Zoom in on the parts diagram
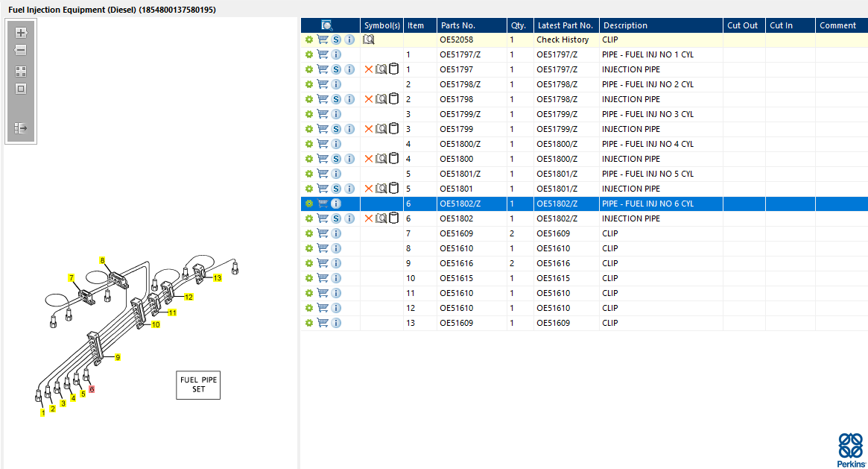Image resolution: width=868 pixels, height=469 pixels. (x=21, y=33)
